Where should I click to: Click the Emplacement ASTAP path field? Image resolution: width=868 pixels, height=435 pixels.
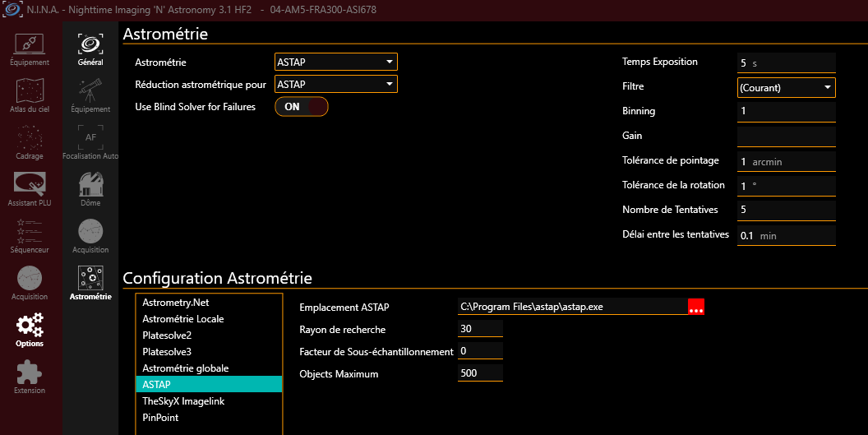[x=572, y=307]
